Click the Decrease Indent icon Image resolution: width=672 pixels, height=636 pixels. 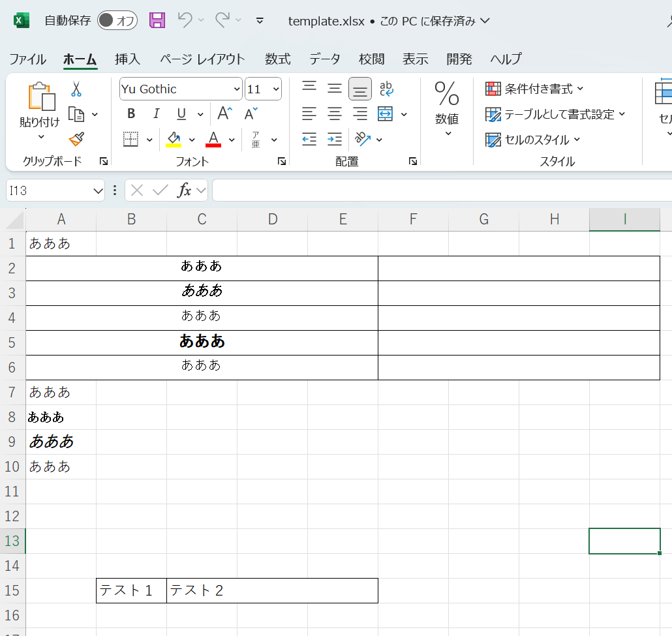point(309,140)
